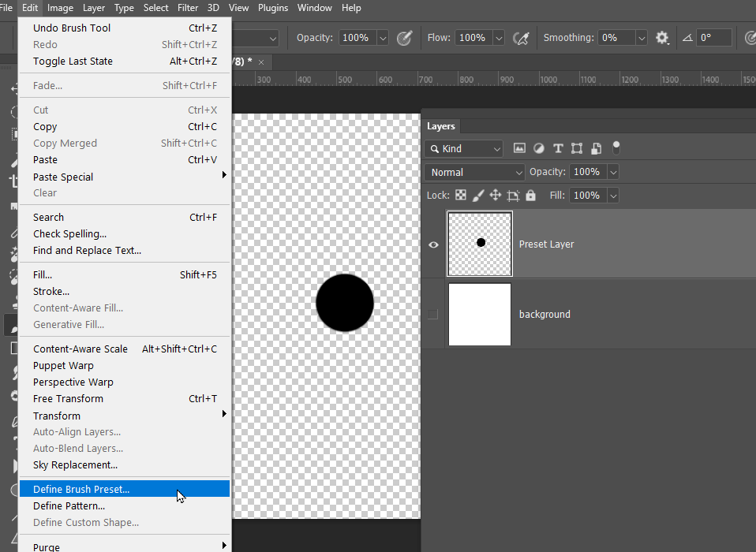Open the smoothing options gear icon

pos(662,37)
